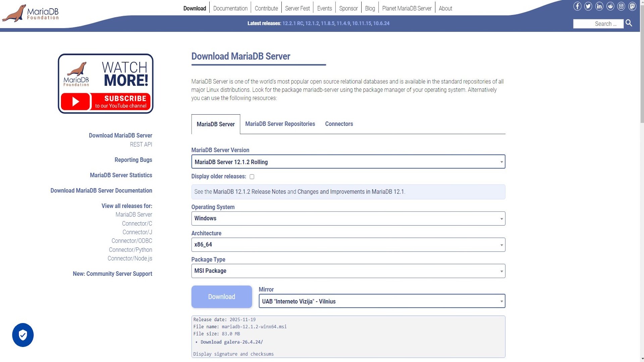Tick the Display older releases checkbox

(252, 177)
